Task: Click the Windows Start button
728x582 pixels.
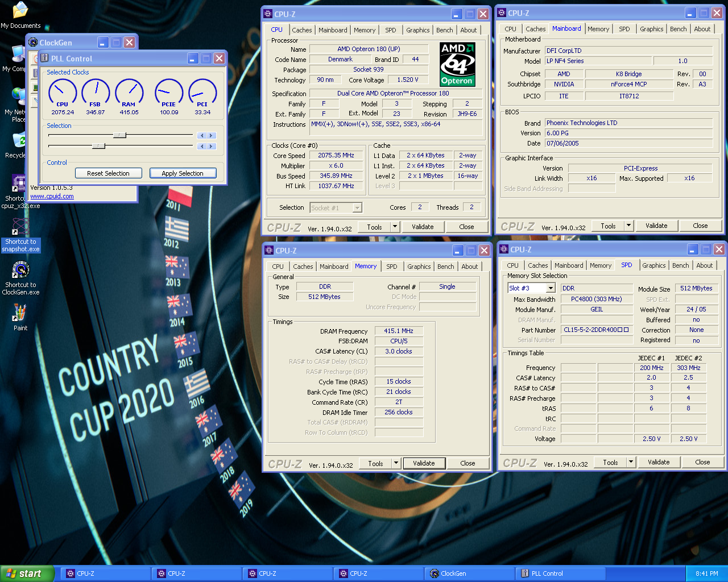Action: 27,573
